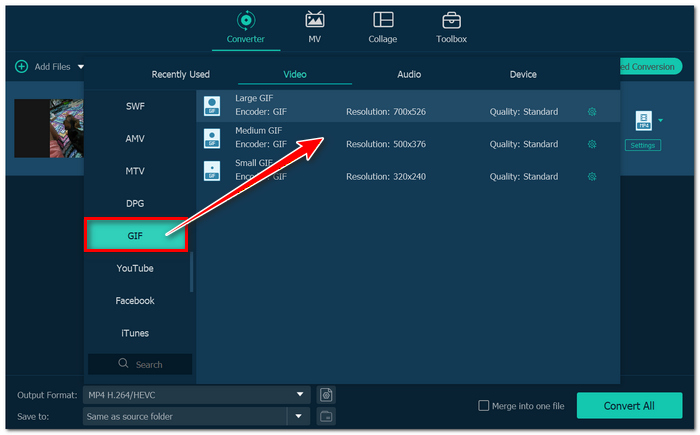The width and height of the screenshot is (700, 435).
Task: Toggle Merge into one file checkbox
Action: pyautogui.click(x=483, y=406)
